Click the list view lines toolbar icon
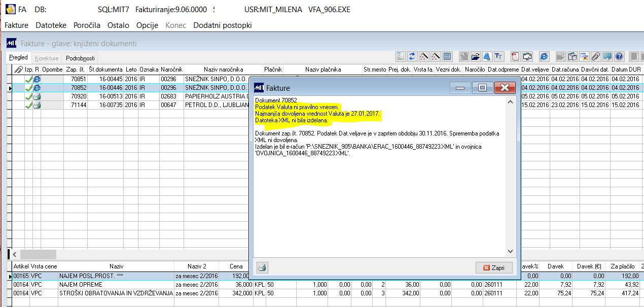This screenshot has height=307, width=644. tap(447, 56)
